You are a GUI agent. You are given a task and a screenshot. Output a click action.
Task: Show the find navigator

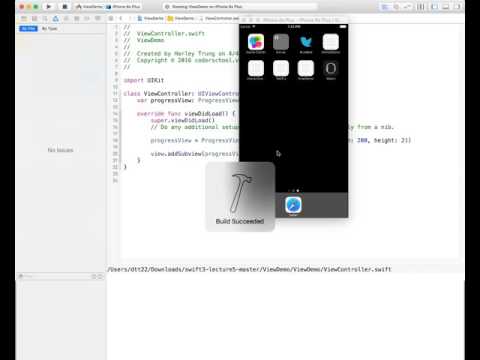(45, 19)
